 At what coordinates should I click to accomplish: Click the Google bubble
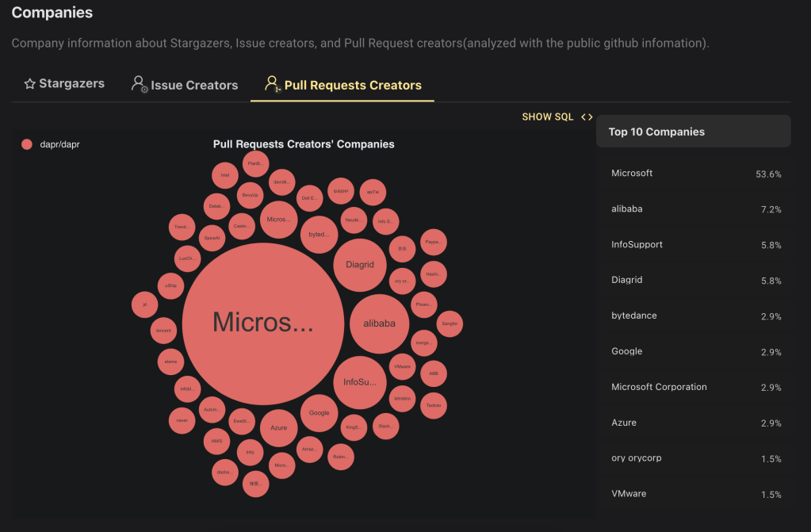click(x=319, y=412)
